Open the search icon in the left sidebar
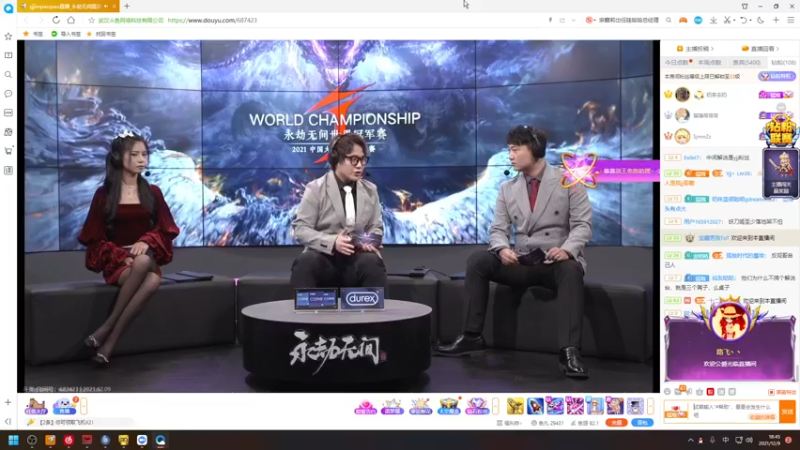Image resolution: width=800 pixels, height=450 pixels. (8, 74)
